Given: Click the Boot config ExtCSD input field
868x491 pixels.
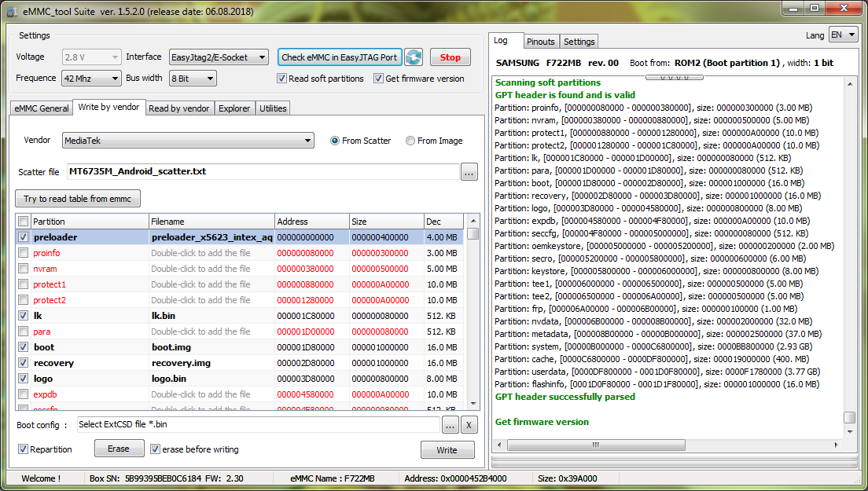Looking at the screenshot, I should pos(259,425).
